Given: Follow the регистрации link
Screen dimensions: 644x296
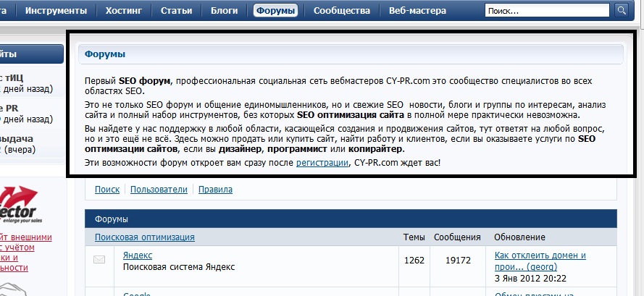Looking at the screenshot, I should 321,163.
